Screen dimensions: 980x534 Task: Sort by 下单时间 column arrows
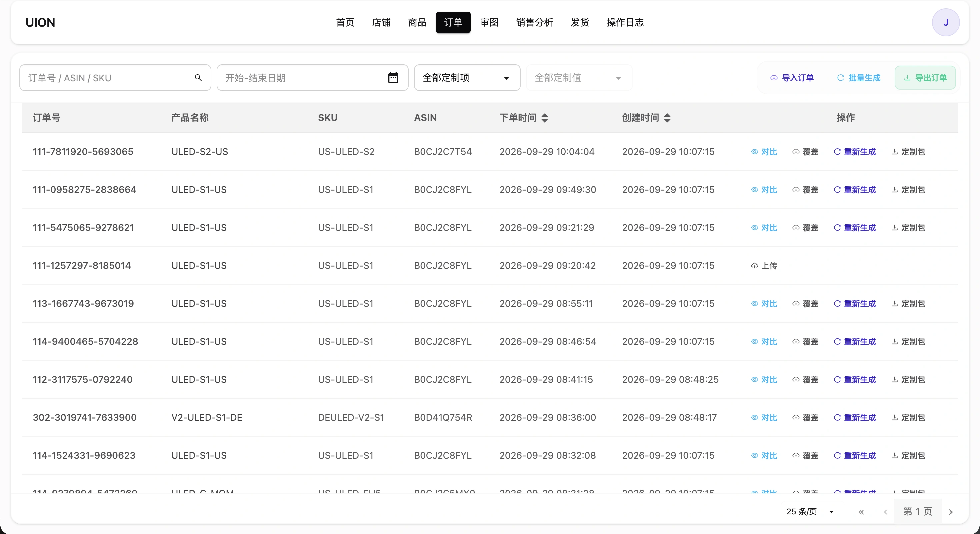[x=544, y=118]
